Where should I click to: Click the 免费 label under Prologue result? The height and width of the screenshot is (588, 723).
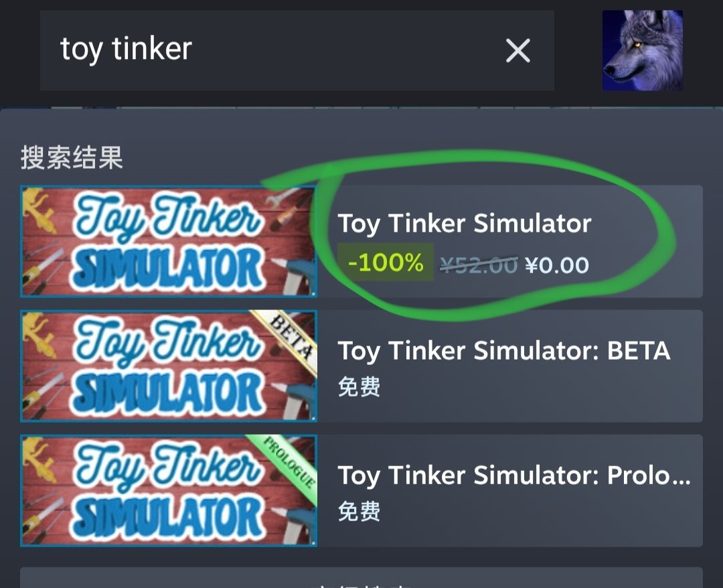[359, 511]
